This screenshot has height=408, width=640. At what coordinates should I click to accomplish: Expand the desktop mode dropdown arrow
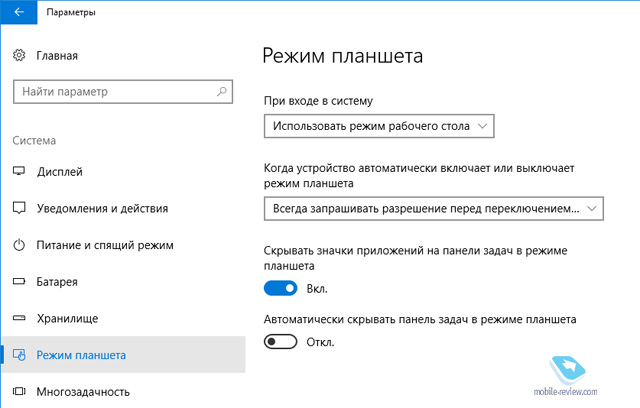(482, 126)
